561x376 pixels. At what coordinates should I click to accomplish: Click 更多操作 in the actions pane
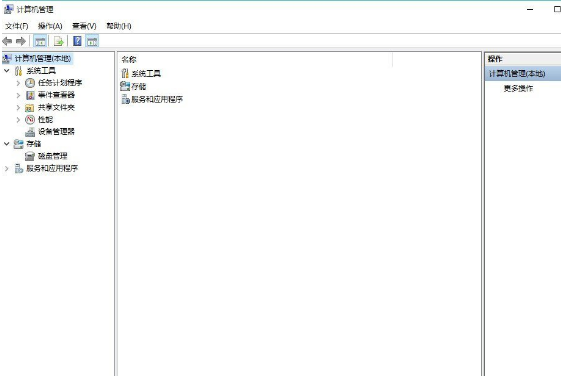518,88
